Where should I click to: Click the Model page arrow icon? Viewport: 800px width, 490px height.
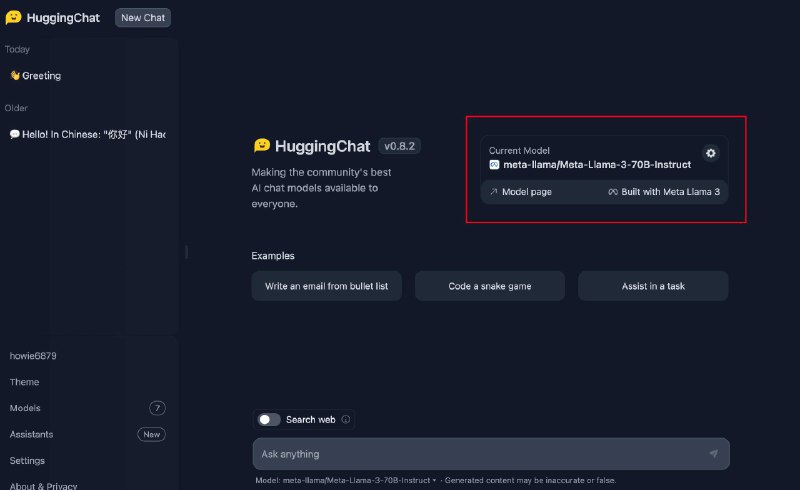[x=494, y=192]
